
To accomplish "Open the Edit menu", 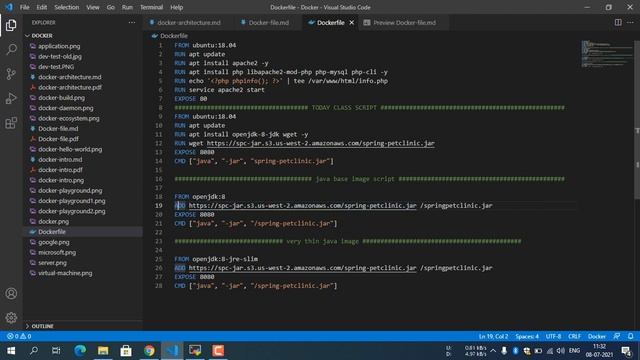I will click(42, 7).
